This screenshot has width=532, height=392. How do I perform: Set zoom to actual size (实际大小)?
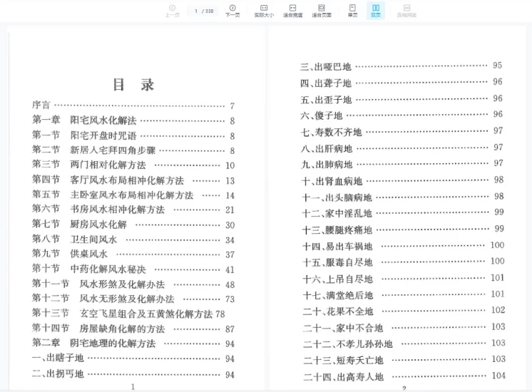264,10
